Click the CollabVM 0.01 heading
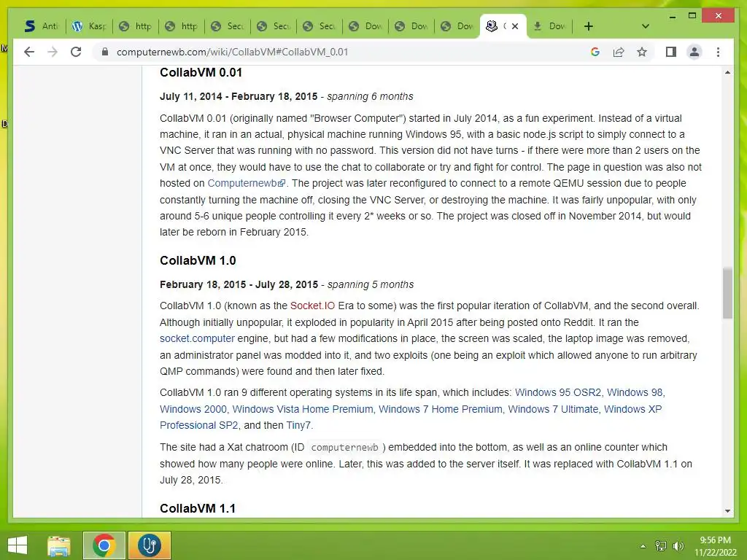This screenshot has width=747, height=560. [x=201, y=72]
